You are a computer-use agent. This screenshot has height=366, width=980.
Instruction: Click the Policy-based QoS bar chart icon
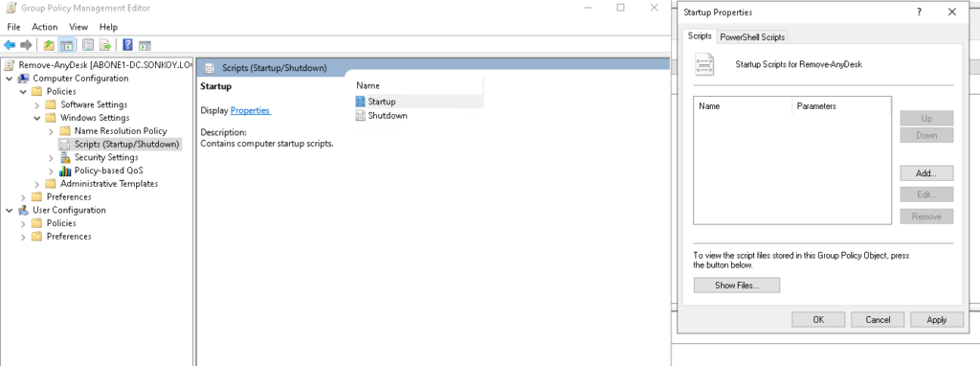click(65, 171)
